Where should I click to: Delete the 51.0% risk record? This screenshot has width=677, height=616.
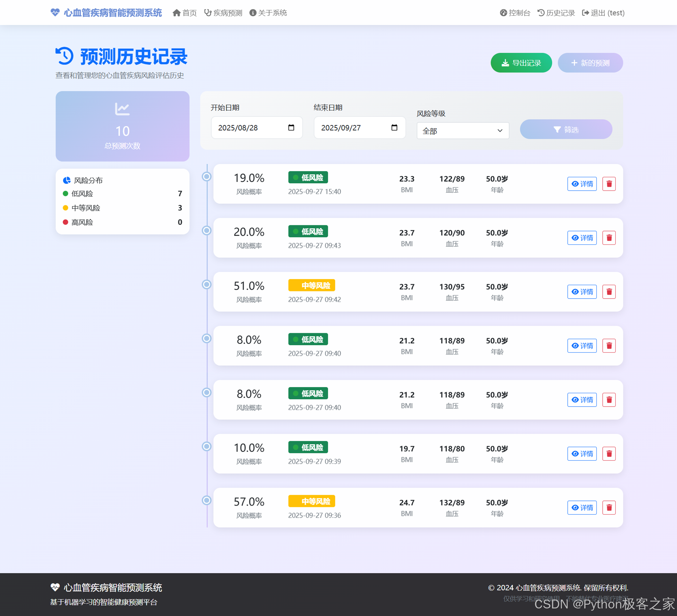pos(609,292)
